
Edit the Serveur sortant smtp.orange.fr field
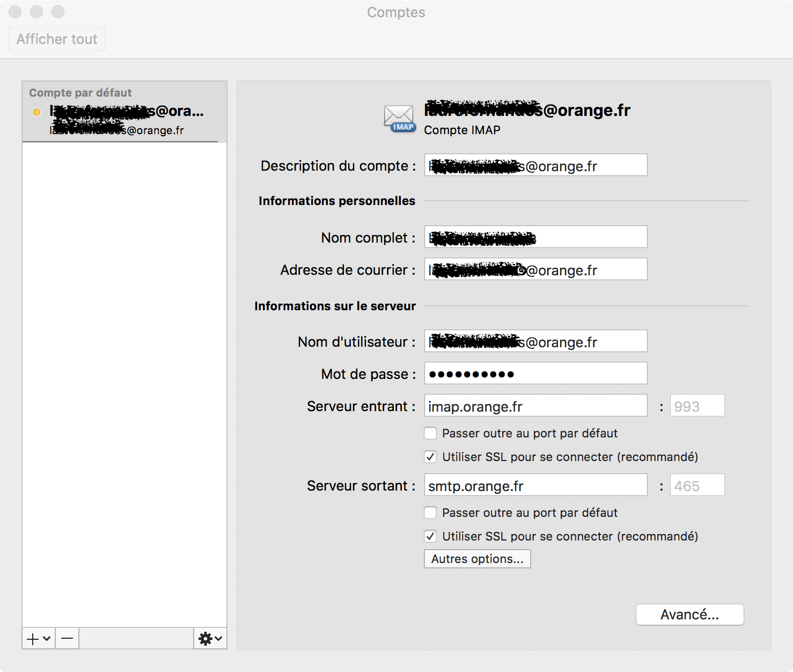[x=535, y=485]
